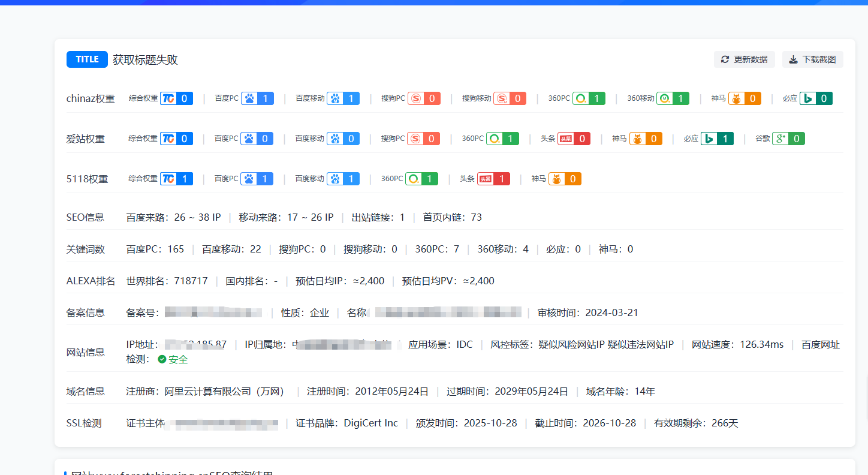Click 爱站权重 神马 badge
The width and height of the screenshot is (868, 475).
tap(646, 139)
